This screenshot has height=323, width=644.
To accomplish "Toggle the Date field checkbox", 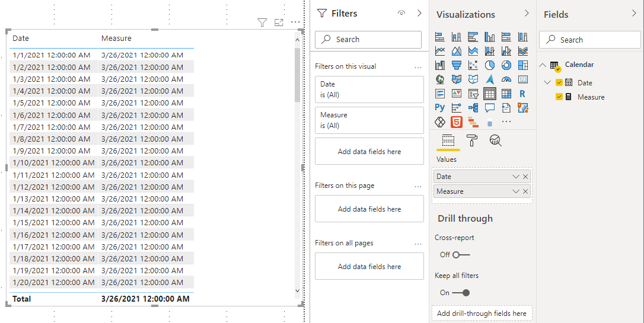I will point(559,82).
